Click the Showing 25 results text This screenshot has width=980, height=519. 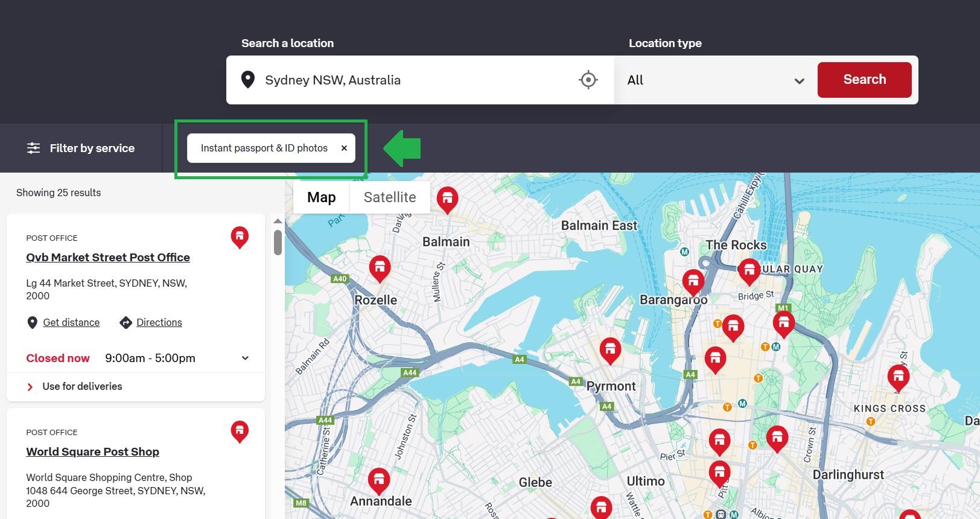click(59, 193)
